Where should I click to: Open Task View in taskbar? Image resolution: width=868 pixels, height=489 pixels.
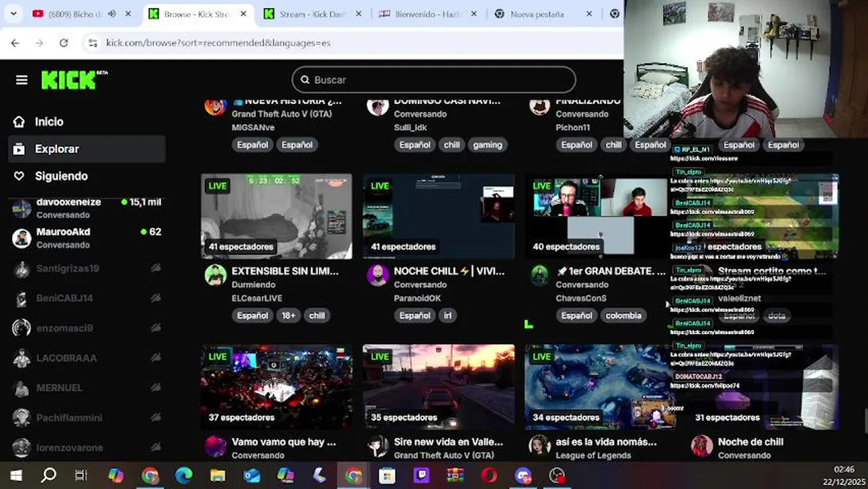81,475
